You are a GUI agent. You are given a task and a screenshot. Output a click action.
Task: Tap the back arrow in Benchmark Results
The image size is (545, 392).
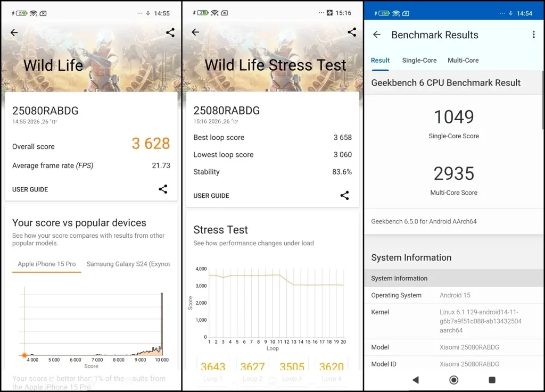(377, 35)
